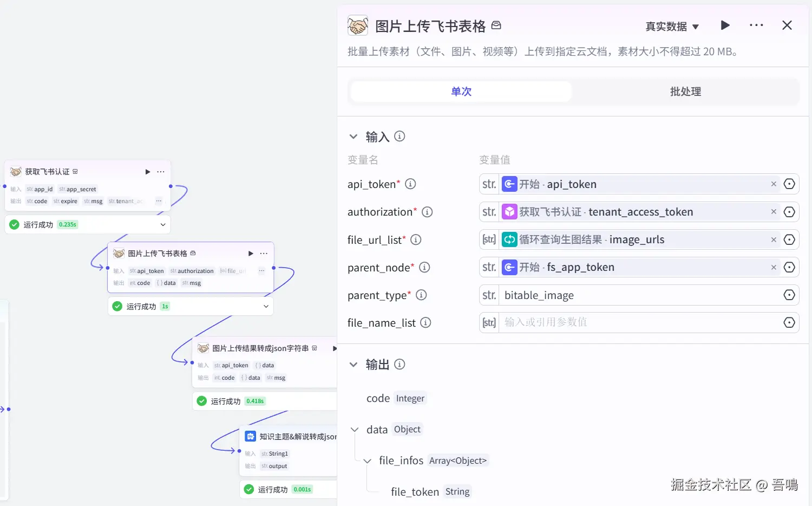Open the variable picker for api_token

[x=789, y=184]
